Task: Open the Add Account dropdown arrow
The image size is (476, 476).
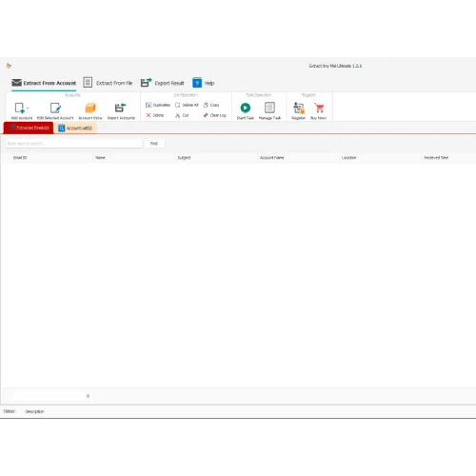Action: coord(28,109)
